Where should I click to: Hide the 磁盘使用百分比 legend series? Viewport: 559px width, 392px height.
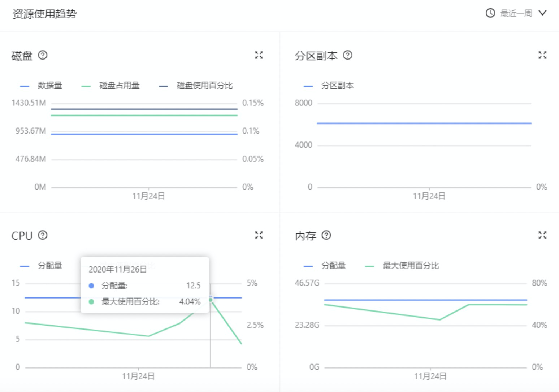(x=196, y=86)
